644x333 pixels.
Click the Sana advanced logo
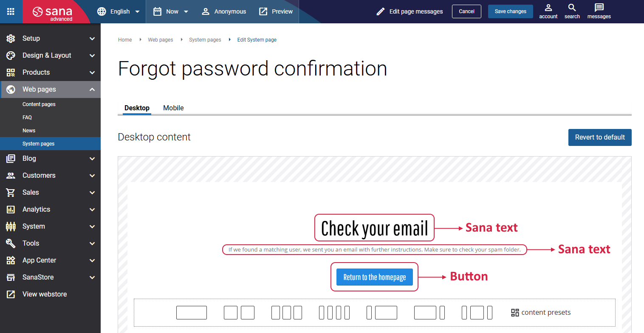pos(53,12)
